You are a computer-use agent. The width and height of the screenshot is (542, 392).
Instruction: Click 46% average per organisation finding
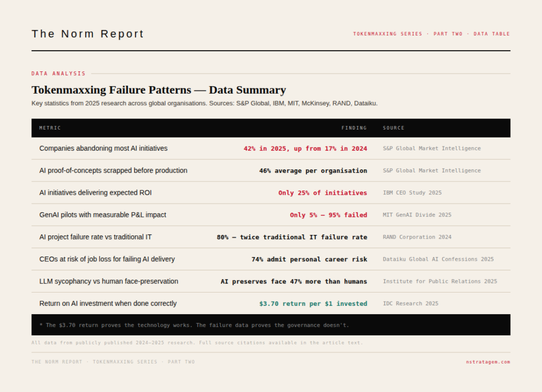click(313, 171)
